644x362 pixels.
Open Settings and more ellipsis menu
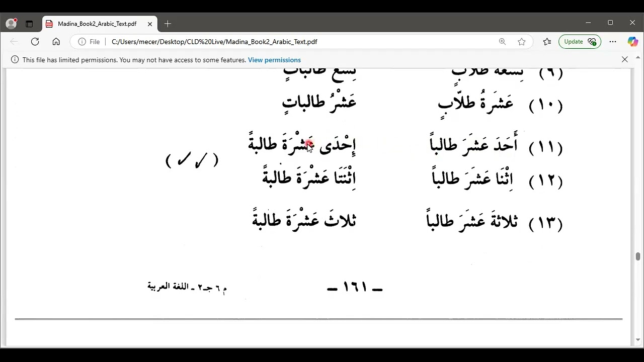tap(613, 42)
